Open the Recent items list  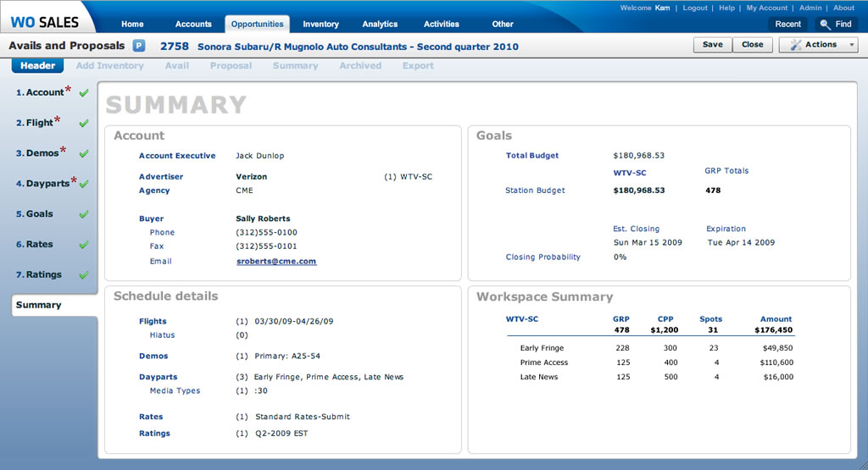click(x=787, y=24)
